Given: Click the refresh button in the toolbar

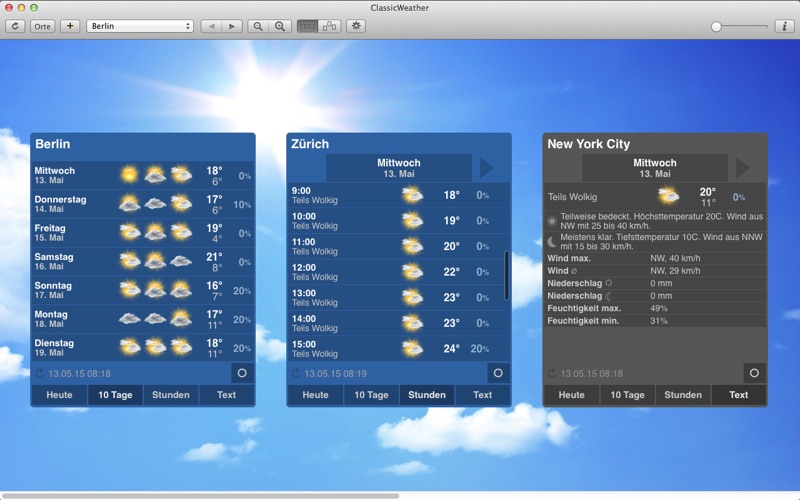Looking at the screenshot, I should pos(15,26).
